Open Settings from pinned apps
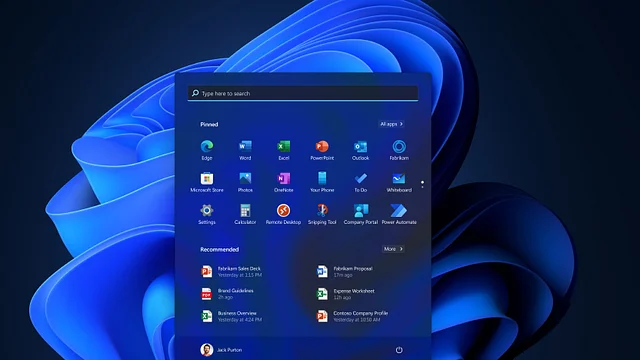Image resolution: width=640 pixels, height=360 pixels. tap(207, 214)
